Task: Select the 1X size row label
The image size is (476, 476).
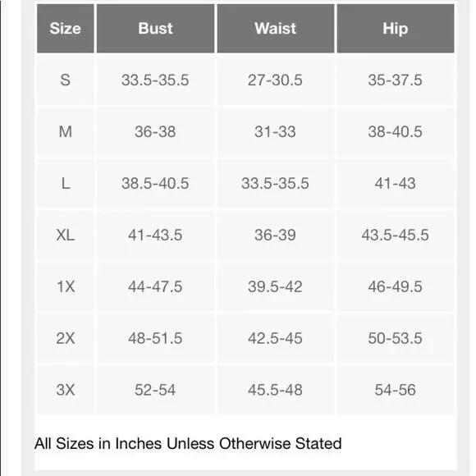Action: click(66, 286)
